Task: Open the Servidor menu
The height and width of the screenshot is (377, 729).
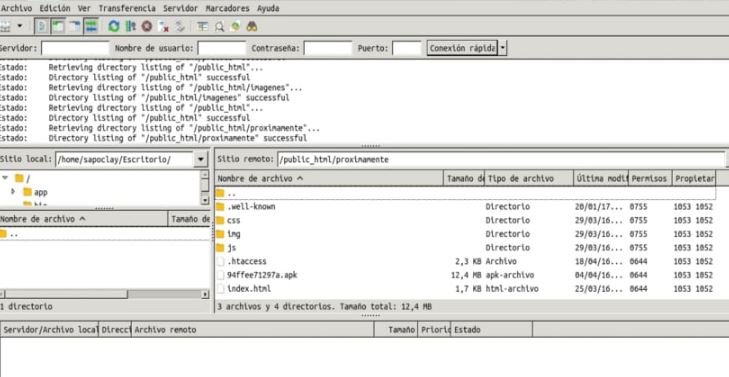Action: pos(180,8)
